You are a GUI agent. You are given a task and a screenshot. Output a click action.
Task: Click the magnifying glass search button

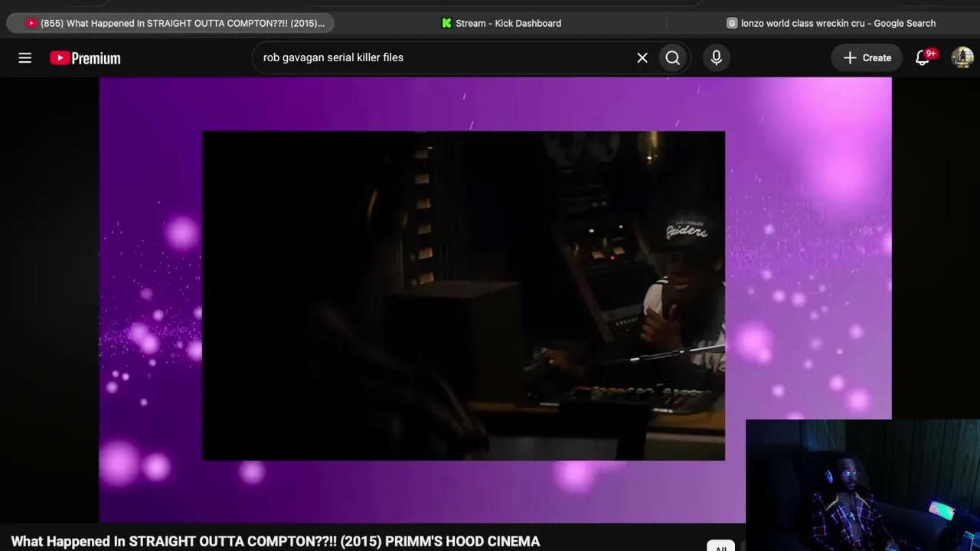(673, 58)
